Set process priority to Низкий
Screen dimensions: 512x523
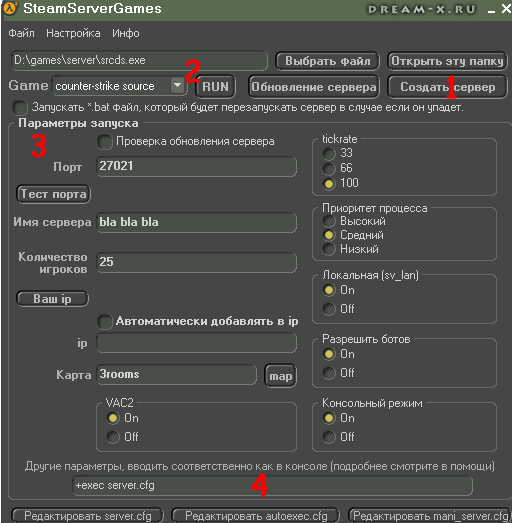tap(329, 249)
